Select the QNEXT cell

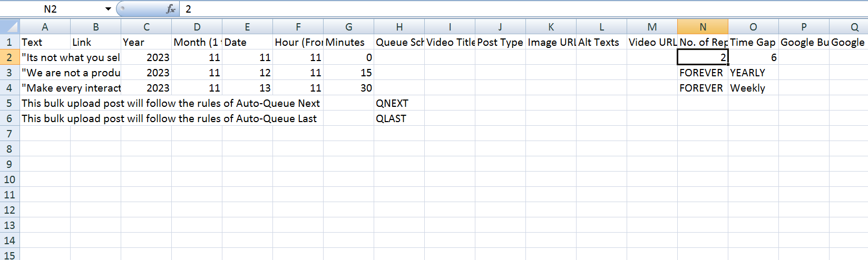(x=399, y=103)
